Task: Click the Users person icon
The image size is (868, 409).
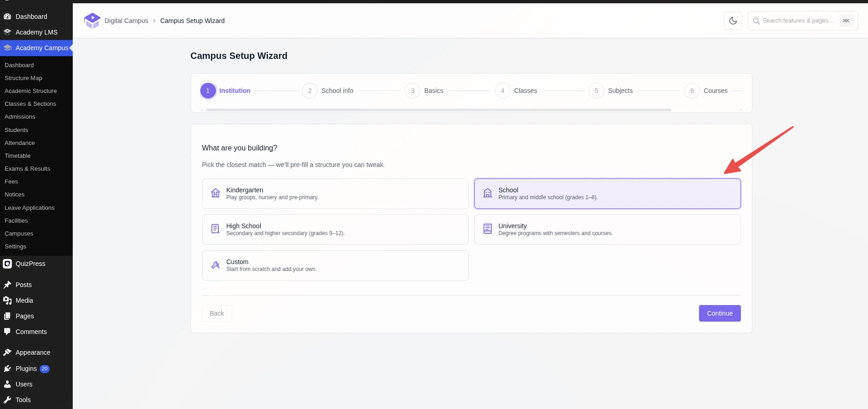Action: coord(7,384)
